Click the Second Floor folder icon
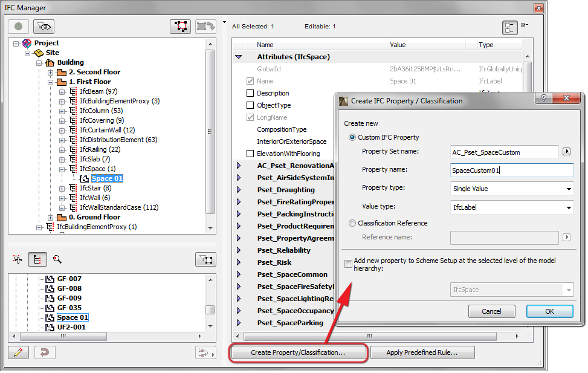The width and height of the screenshot is (588, 373). 62,72
